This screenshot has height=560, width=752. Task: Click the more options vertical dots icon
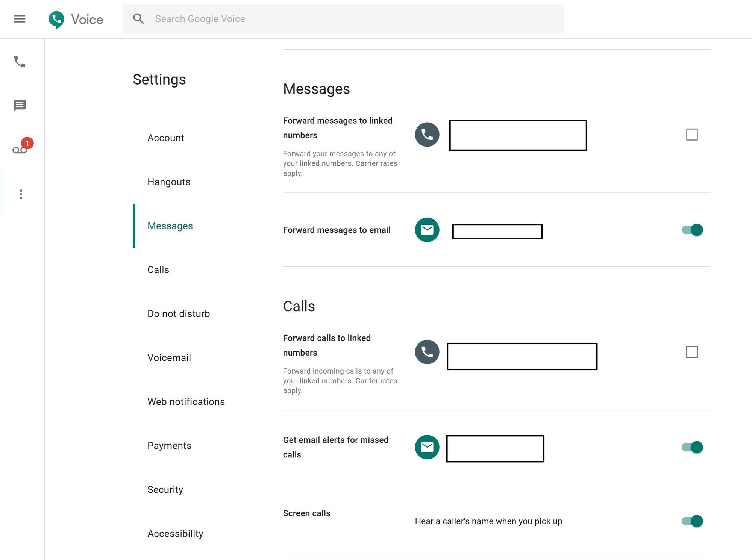coord(20,194)
